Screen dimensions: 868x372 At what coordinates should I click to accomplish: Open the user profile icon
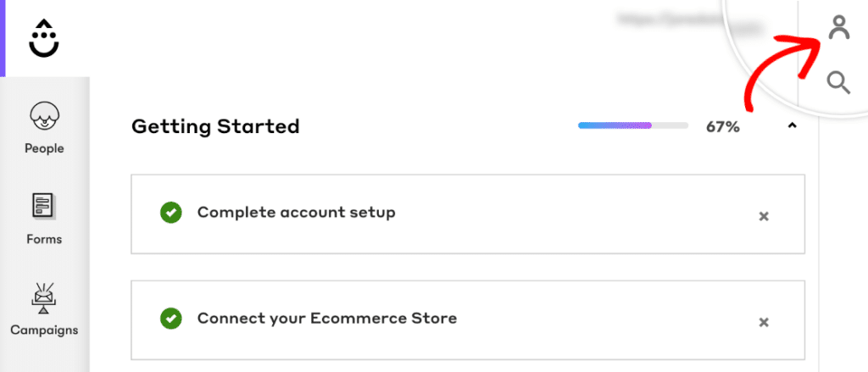pyautogui.click(x=838, y=27)
